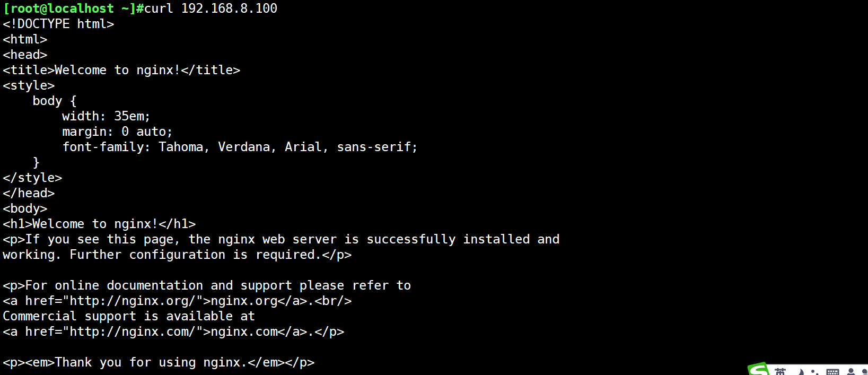The height and width of the screenshot is (375, 868).
Task: Click the font-family CSS line
Action: [240, 147]
